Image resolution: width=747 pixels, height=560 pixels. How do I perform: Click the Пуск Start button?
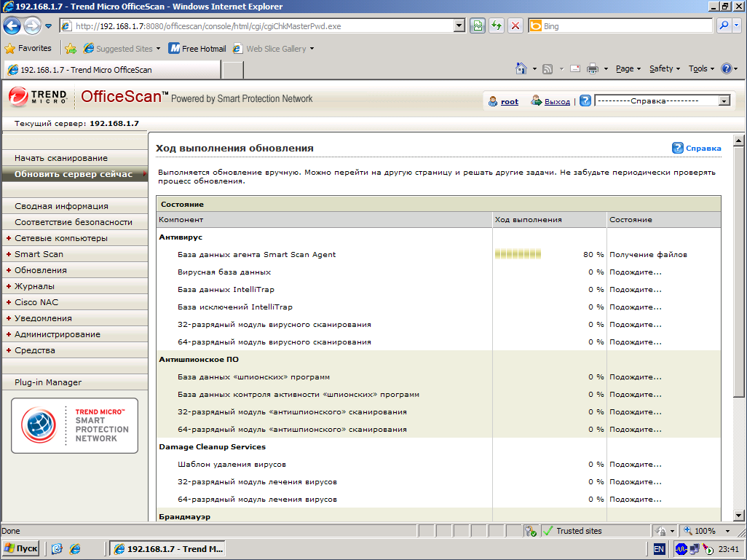pos(20,548)
